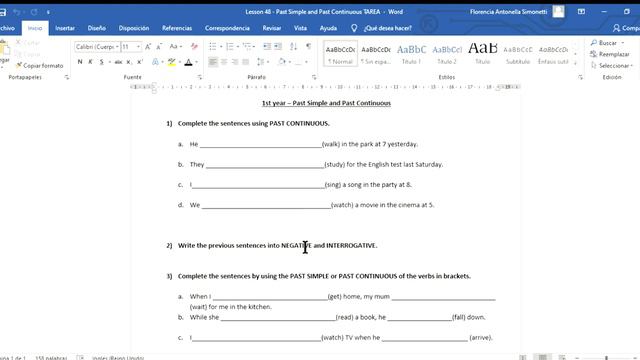Screen dimensions: 640x360
Task: Center the paragraph text
Action: (x=224, y=62)
